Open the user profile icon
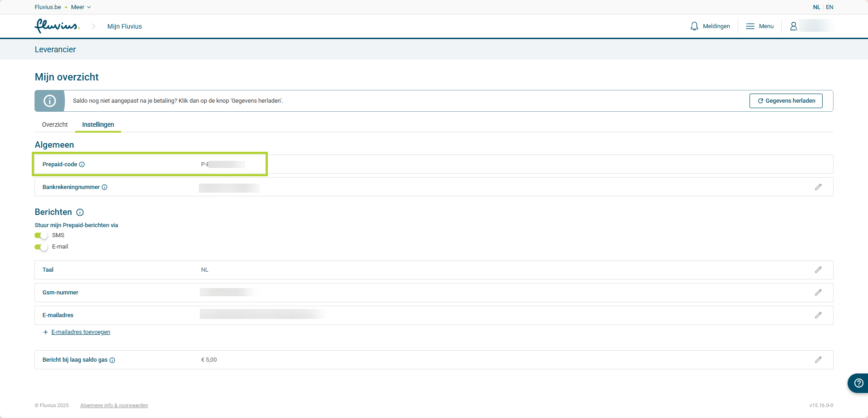This screenshot has height=418, width=868. [x=794, y=26]
